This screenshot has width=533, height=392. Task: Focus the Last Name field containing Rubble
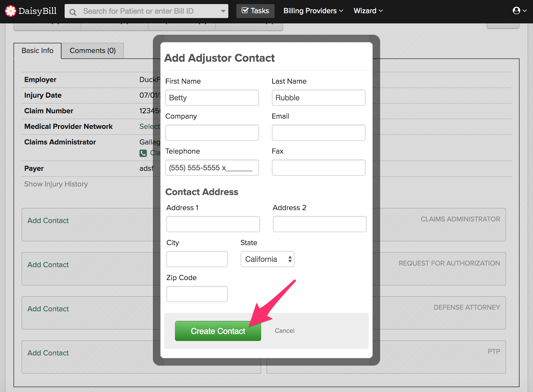pyautogui.click(x=318, y=98)
